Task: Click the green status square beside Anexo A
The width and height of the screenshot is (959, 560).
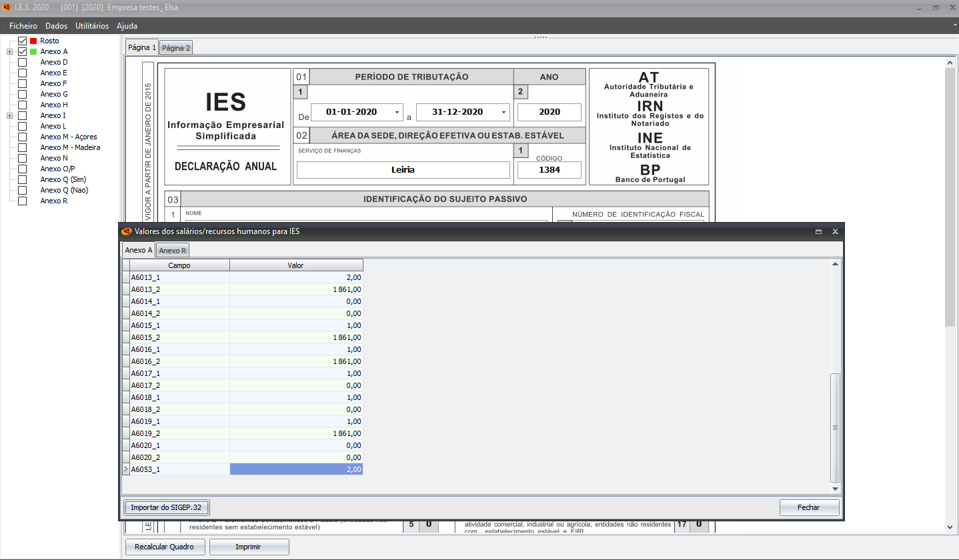Action: (33, 52)
